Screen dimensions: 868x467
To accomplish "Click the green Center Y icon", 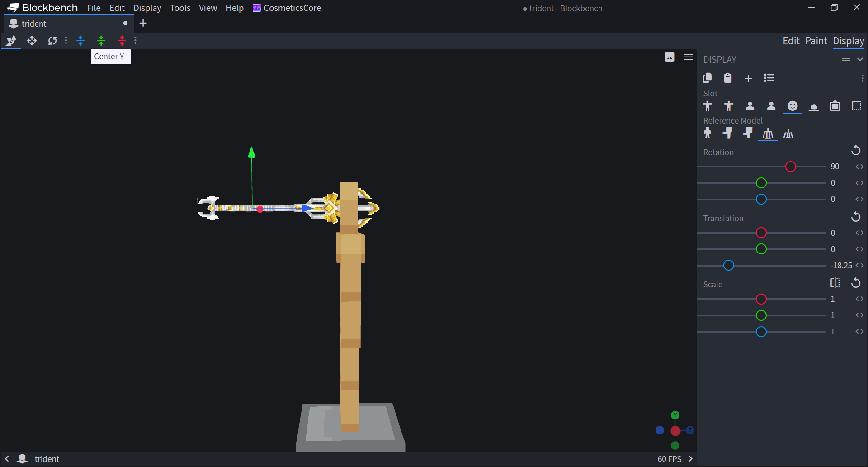I will coord(101,41).
